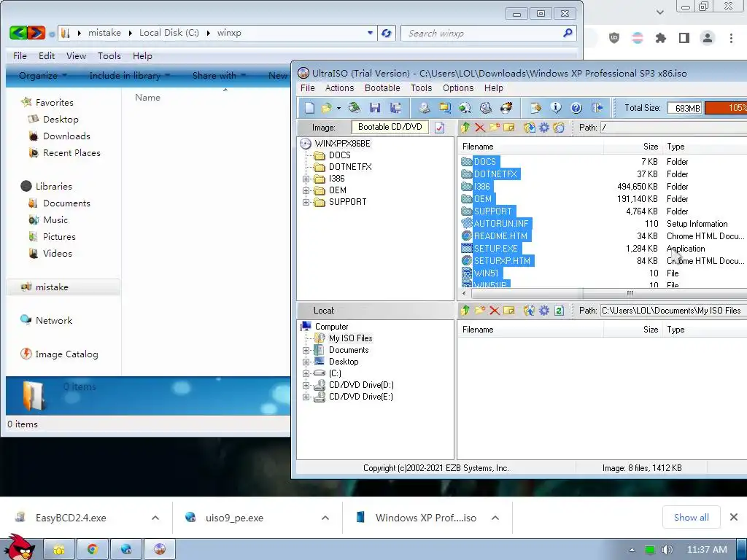Open the Actions menu in UltraISO

point(339,88)
